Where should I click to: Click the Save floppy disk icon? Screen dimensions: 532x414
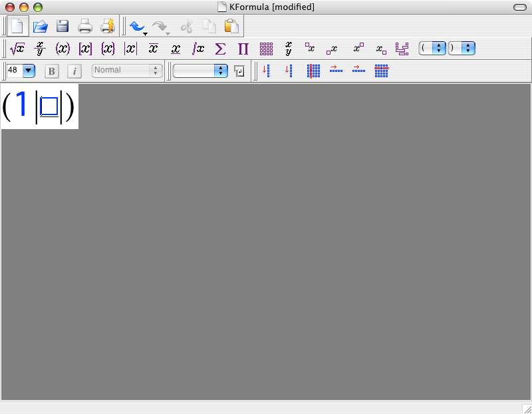pos(63,26)
